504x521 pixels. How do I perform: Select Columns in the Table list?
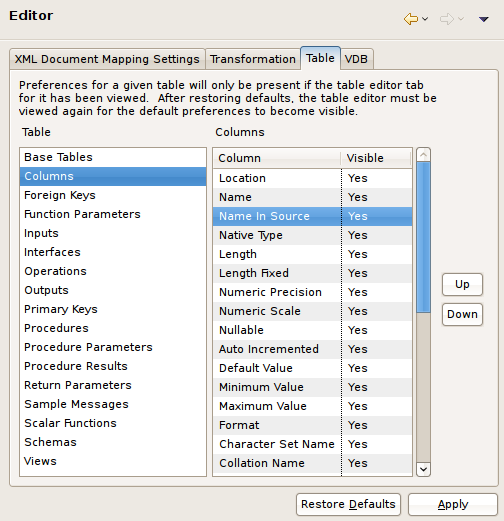click(113, 176)
